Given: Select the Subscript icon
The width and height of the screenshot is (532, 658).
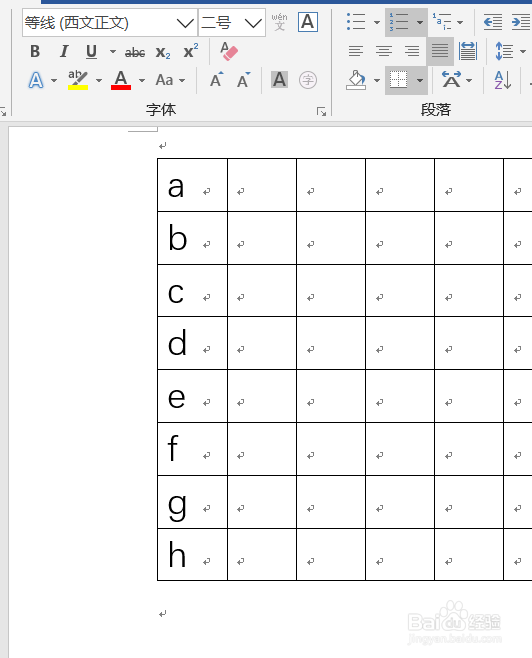Looking at the screenshot, I should pos(163,52).
